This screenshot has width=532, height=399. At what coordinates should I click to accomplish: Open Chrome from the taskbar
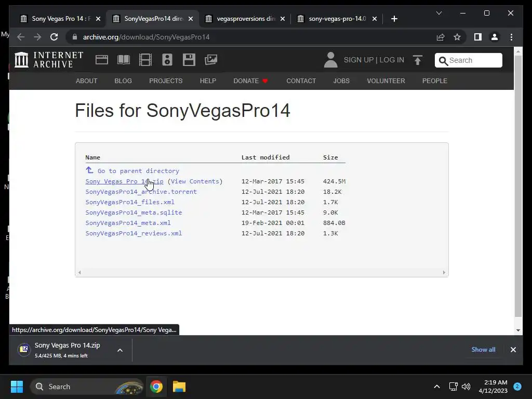coord(156,387)
